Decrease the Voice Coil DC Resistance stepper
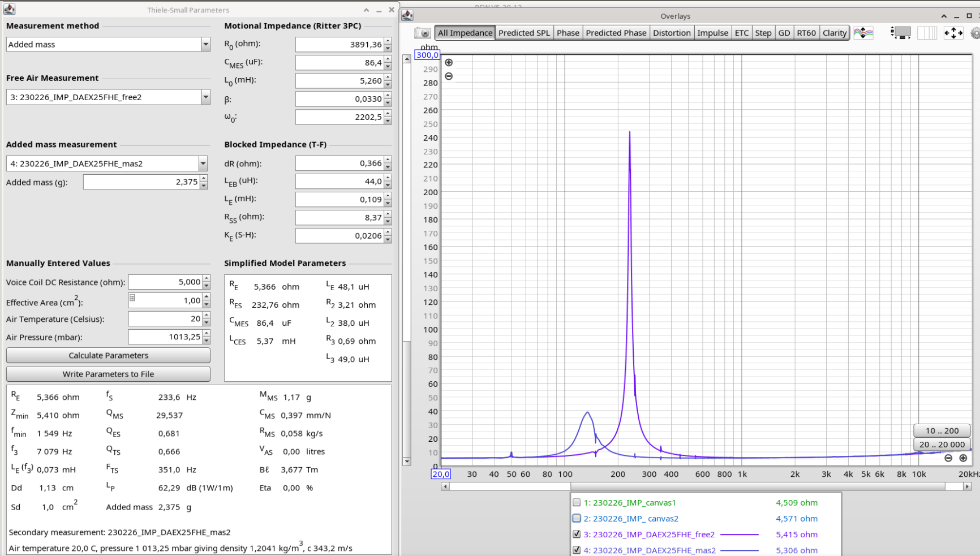The image size is (980, 556). [207, 286]
